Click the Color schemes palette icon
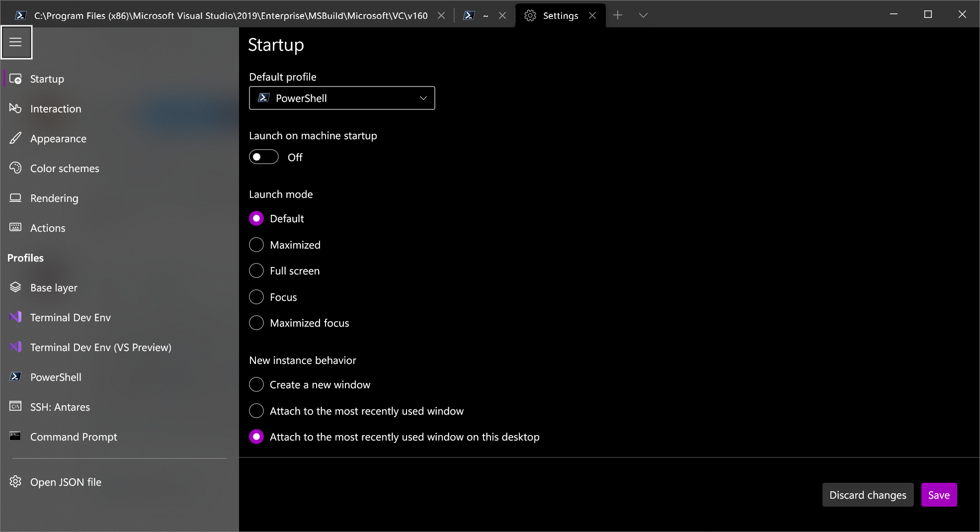Viewport: 980px width, 532px height. pos(15,168)
